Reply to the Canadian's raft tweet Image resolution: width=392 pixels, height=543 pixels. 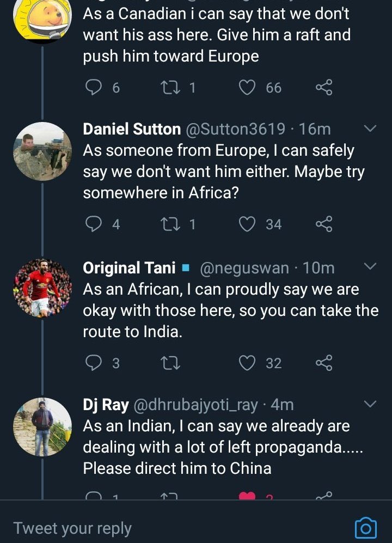pos(94,87)
